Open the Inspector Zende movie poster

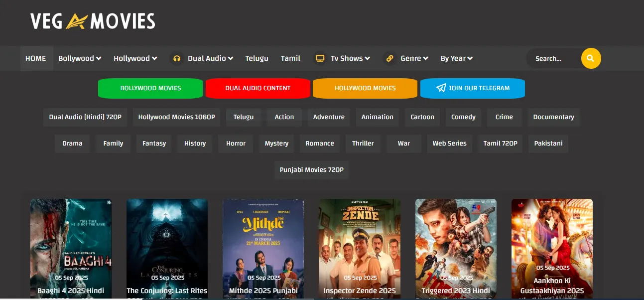359,239
